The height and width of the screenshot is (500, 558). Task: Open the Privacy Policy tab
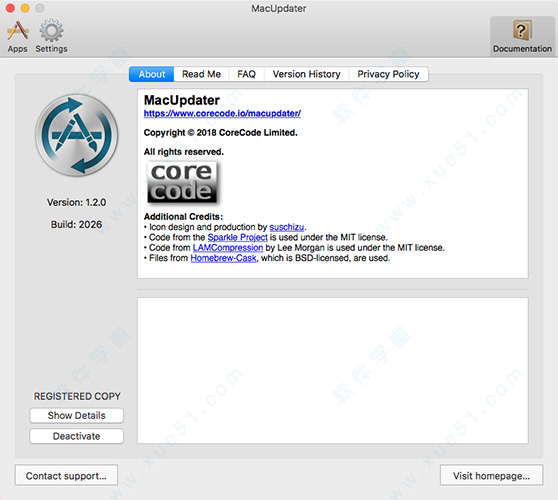[388, 74]
